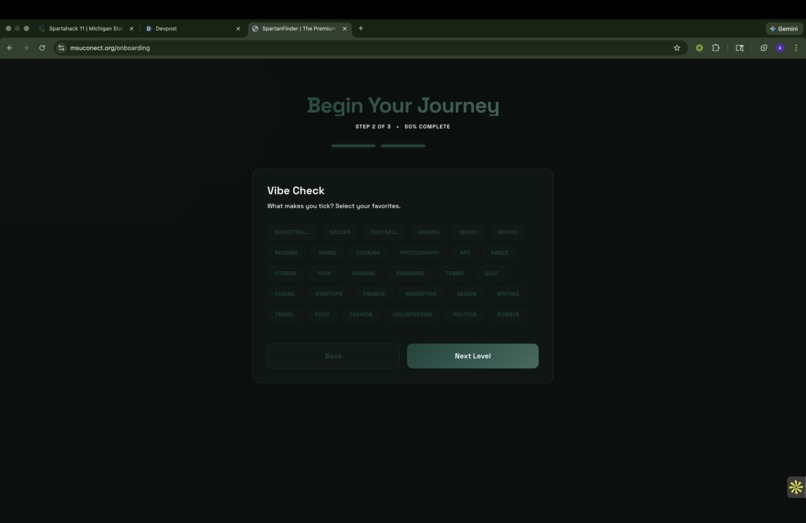Image resolution: width=806 pixels, height=523 pixels.
Task: Open the purple profile avatar A
Action: (780, 48)
